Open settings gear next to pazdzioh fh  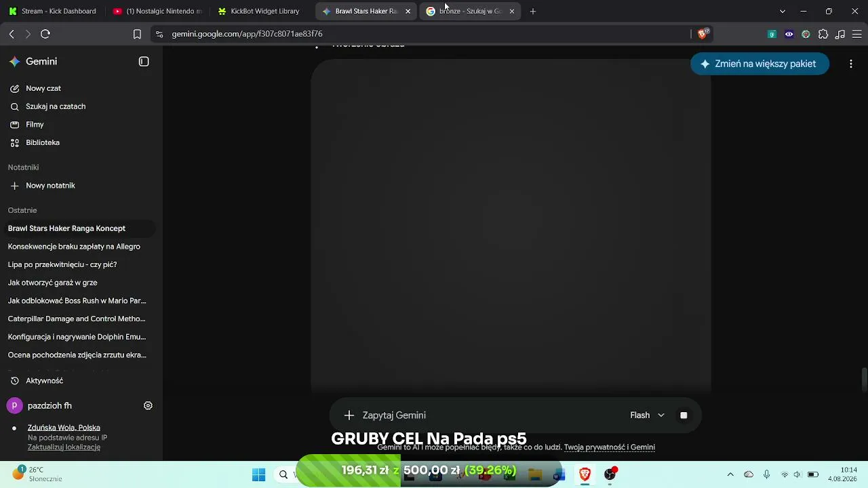click(148, 406)
